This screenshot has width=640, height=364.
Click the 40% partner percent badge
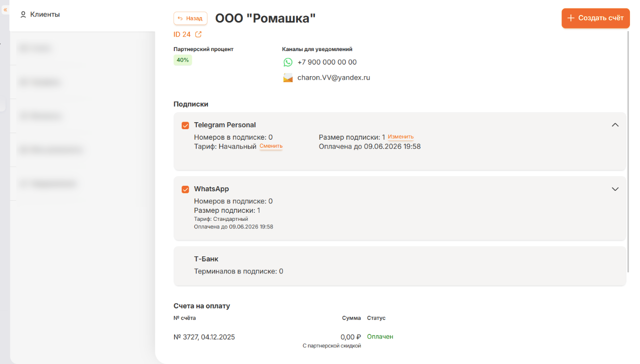point(183,60)
